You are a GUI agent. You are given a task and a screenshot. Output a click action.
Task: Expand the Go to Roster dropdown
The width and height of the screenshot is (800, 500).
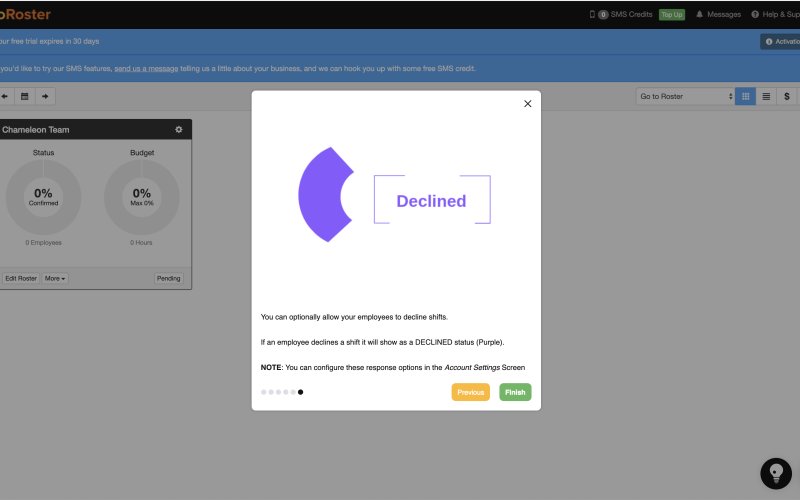(x=685, y=96)
